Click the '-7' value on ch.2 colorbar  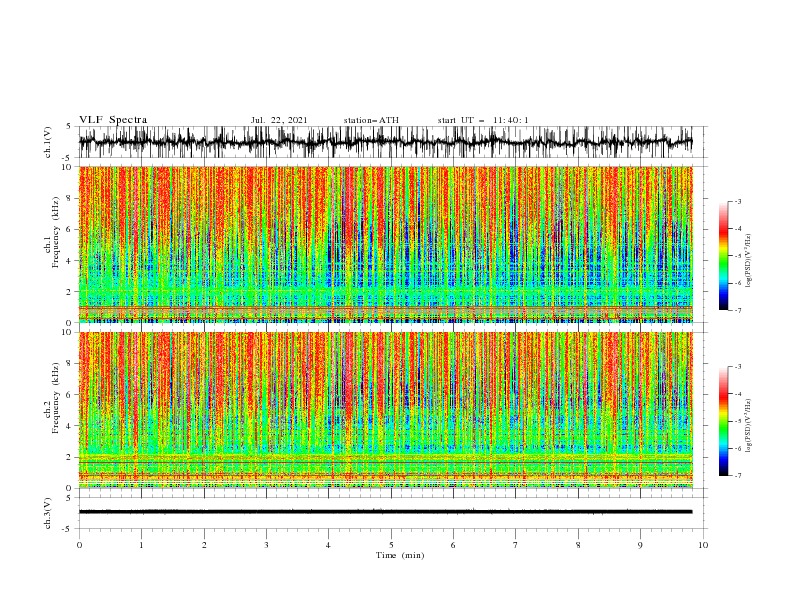point(737,476)
